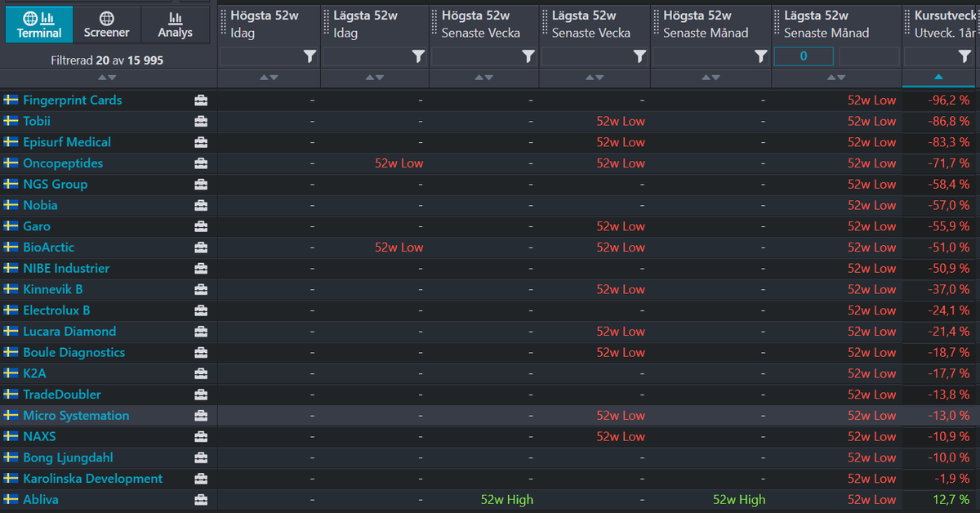
Task: Click Lägsta 52w Senaste Månad column header
Action: [836, 25]
